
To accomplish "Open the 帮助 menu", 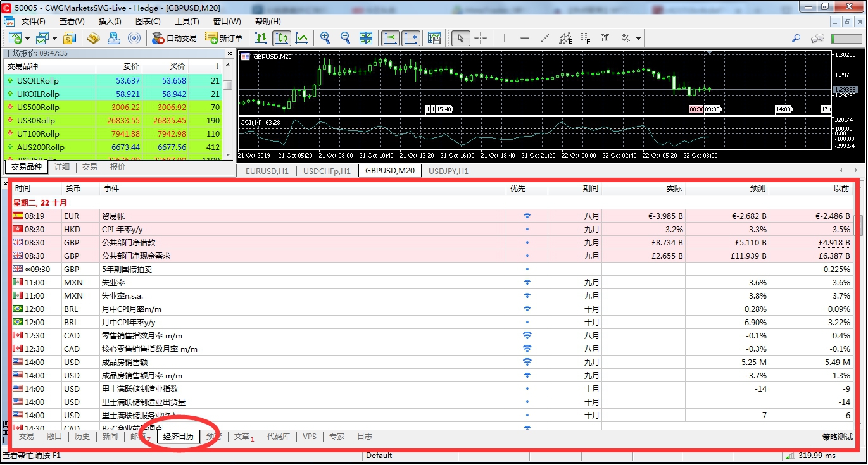I will point(268,22).
